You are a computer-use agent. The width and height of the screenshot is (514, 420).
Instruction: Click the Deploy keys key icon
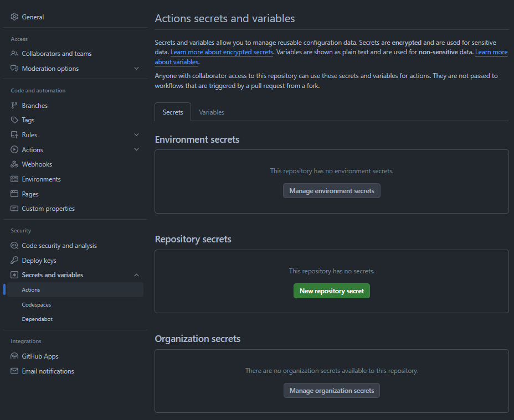coord(14,261)
